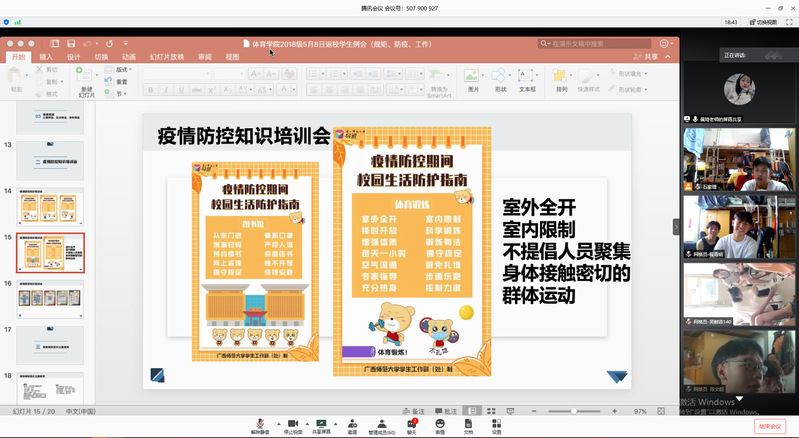Click the feedback smiley icon
This screenshot has height=438, width=799.
(x=664, y=44)
